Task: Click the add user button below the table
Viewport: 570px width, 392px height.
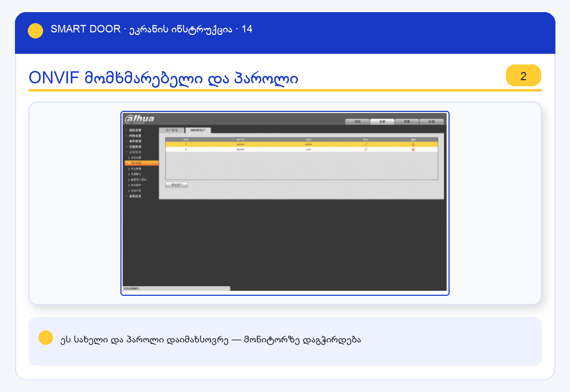Action: (x=177, y=185)
